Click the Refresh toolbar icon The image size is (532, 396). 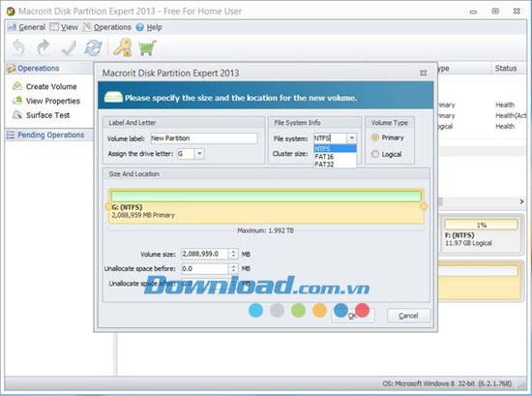point(93,47)
